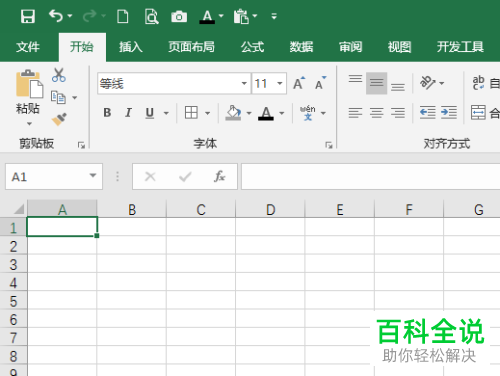Expand the 粘贴 dropdown arrow below paste

29,124
